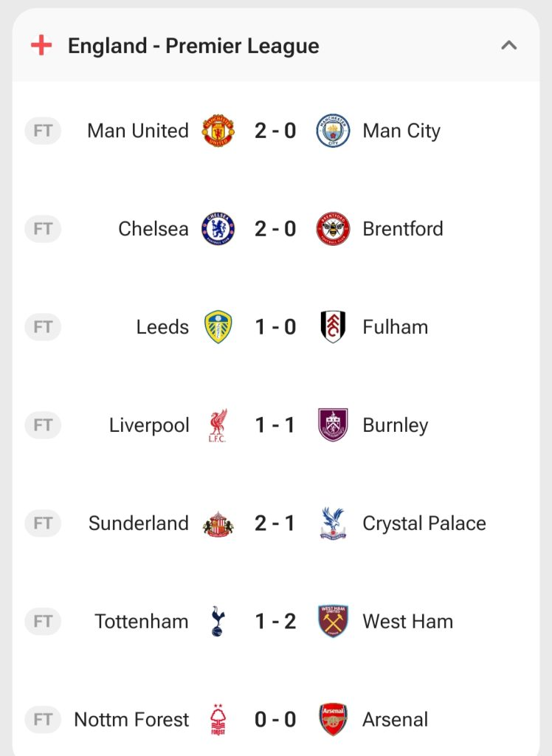Open the Man United 2 - 0 score
Image resolution: width=552 pixels, height=756 pixels.
click(275, 131)
